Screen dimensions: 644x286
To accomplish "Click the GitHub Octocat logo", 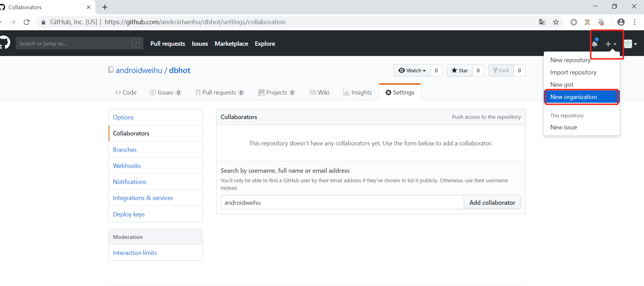I will pyautogui.click(x=5, y=43).
